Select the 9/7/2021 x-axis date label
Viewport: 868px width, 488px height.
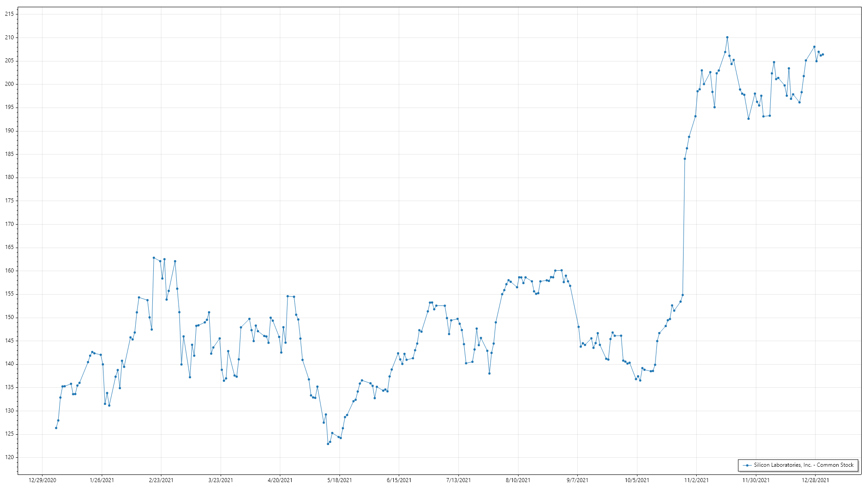pos(577,480)
